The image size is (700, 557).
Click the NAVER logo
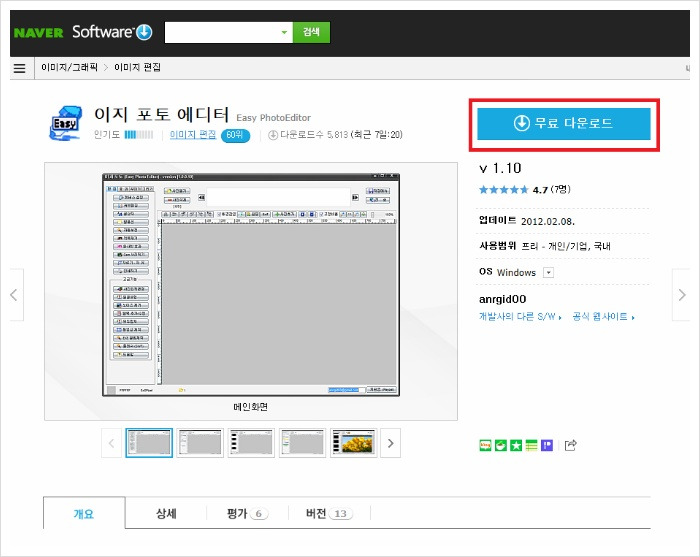click(x=38, y=33)
